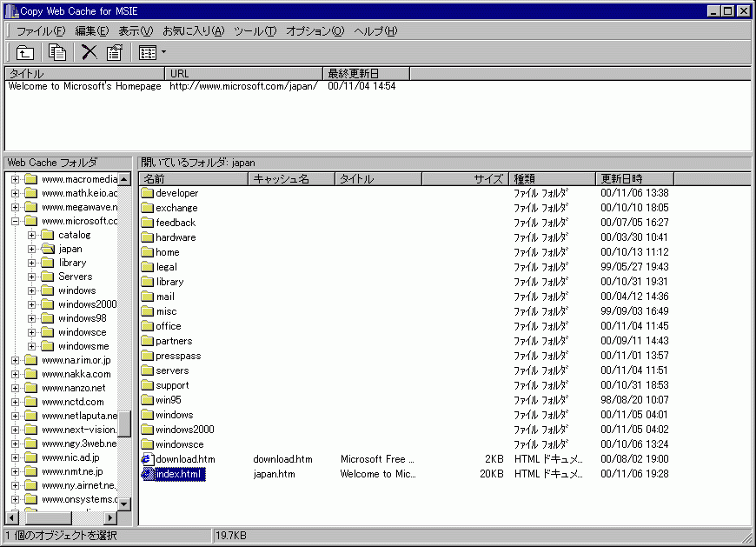Expand the www.nic.ad.jp tree node

click(x=16, y=457)
